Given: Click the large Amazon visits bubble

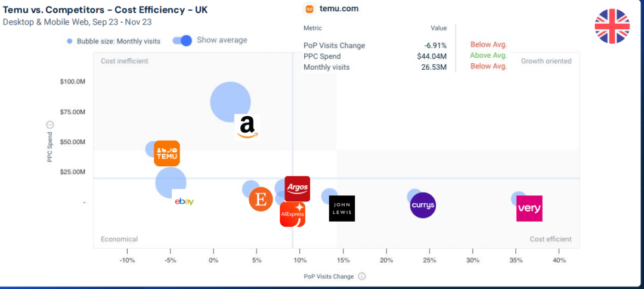Looking at the screenshot, I should click(x=229, y=101).
